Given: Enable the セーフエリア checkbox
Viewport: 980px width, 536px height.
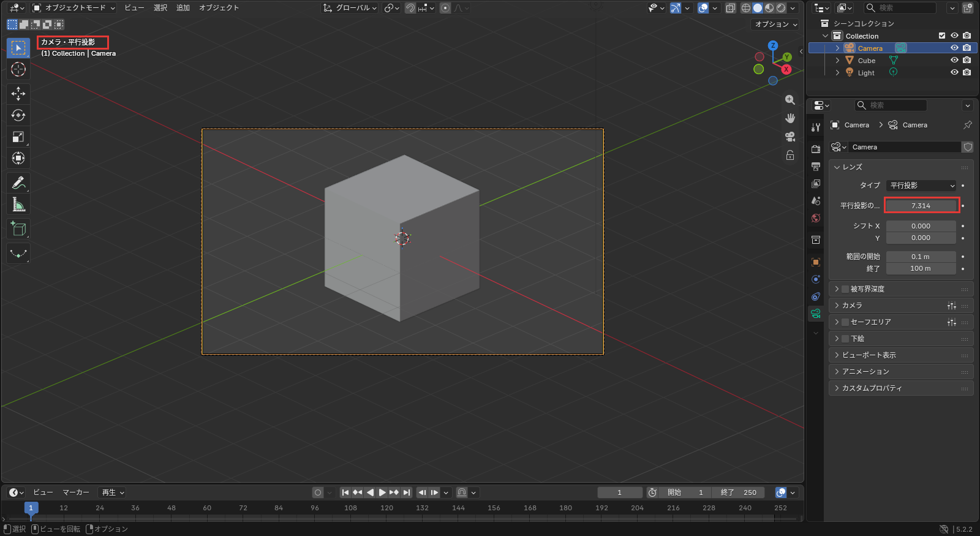Looking at the screenshot, I should pos(845,322).
